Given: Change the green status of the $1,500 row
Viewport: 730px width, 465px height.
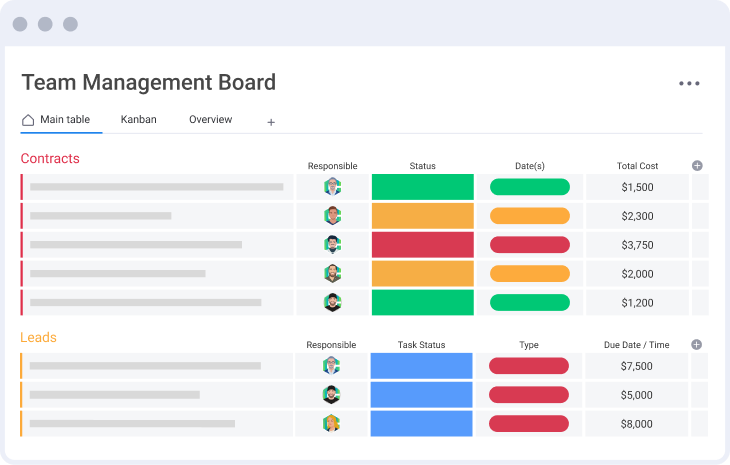Looking at the screenshot, I should (422, 187).
